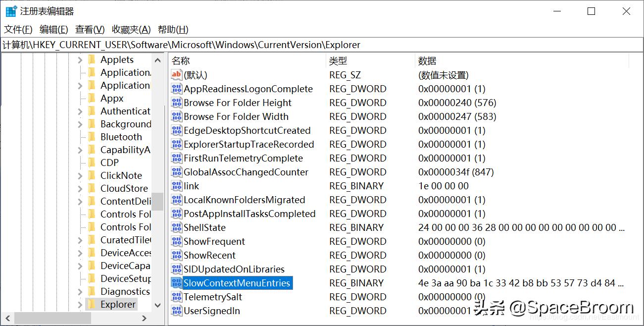Select the TelemetrySalt value name

point(213,297)
